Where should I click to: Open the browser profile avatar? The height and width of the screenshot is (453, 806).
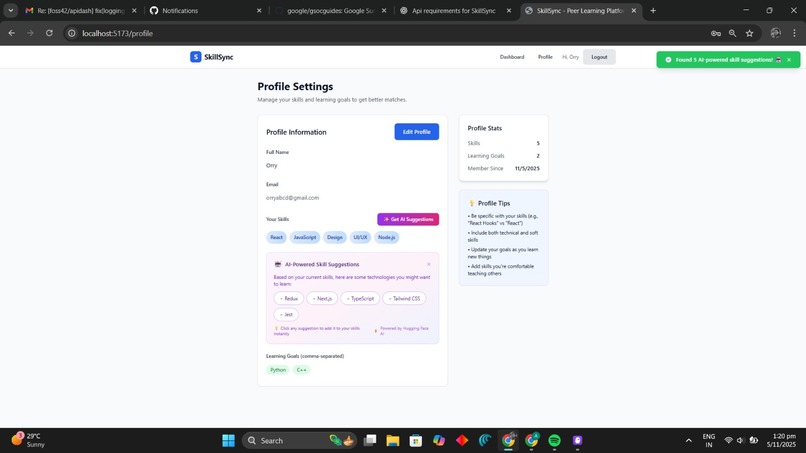776,33
